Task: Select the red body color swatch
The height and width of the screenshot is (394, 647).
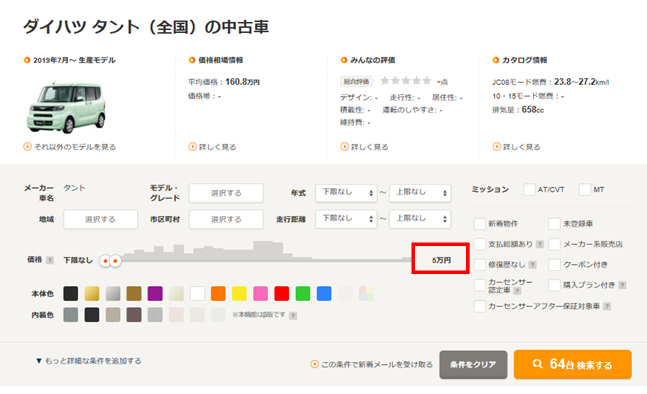Action: click(x=282, y=293)
